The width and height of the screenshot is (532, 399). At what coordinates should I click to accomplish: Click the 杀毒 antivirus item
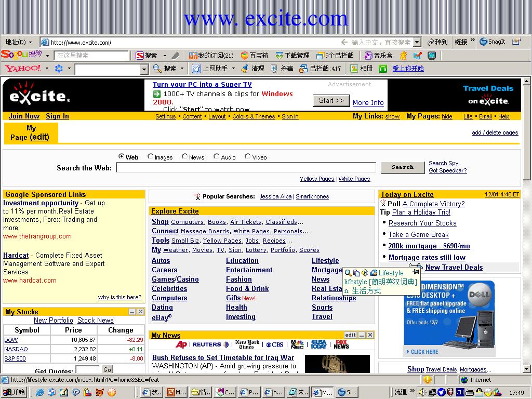click(x=282, y=68)
